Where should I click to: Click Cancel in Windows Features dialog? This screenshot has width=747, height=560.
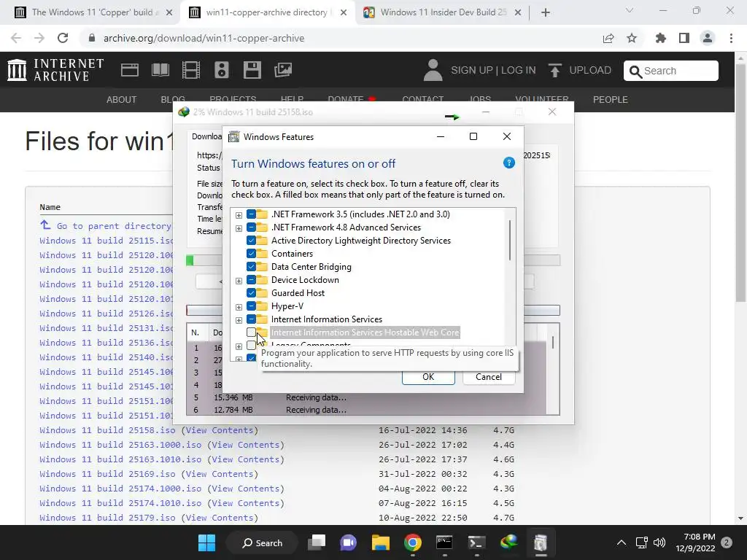click(x=489, y=377)
